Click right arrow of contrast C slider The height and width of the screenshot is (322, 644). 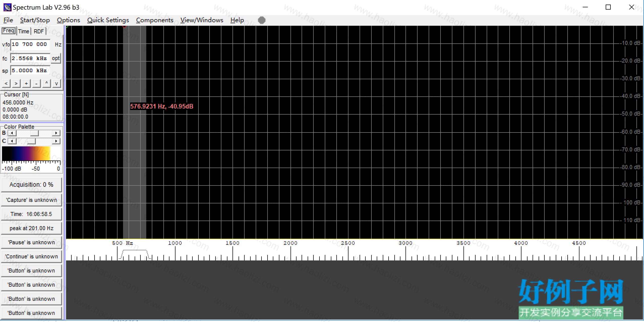point(56,141)
